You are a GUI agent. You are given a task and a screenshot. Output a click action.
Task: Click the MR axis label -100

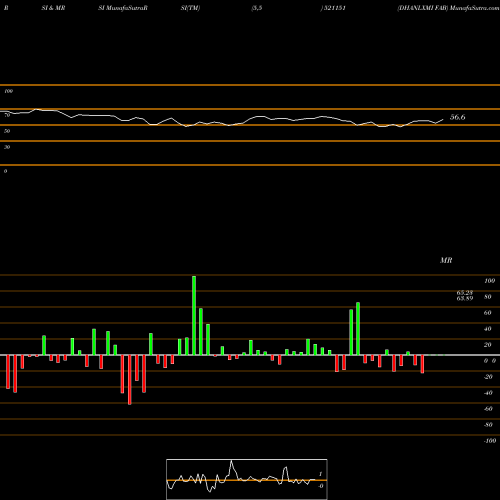click(490, 441)
